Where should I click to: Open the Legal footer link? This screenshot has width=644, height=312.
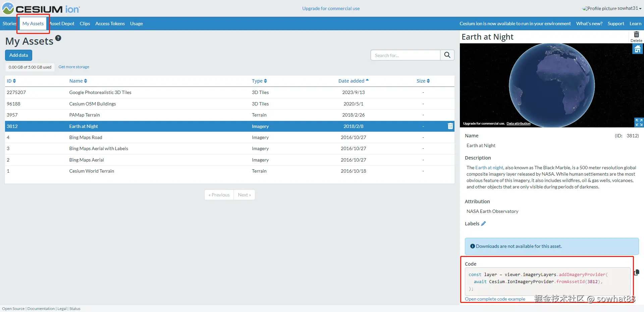62,309
